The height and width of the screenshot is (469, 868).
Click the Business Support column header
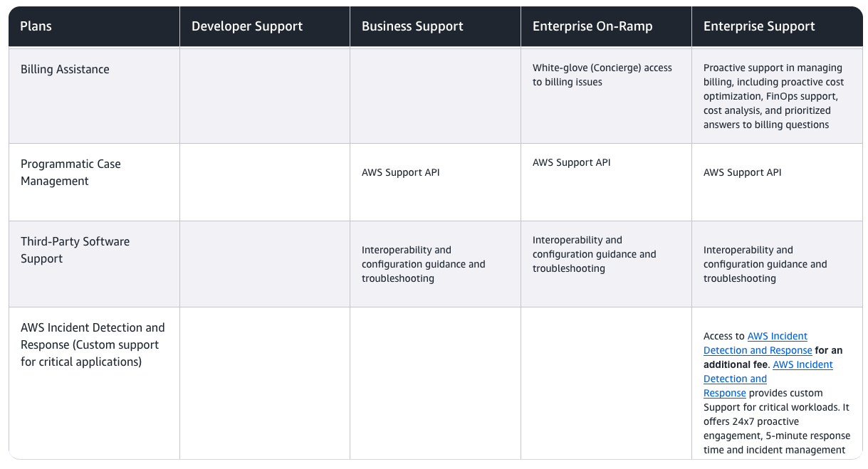[412, 26]
